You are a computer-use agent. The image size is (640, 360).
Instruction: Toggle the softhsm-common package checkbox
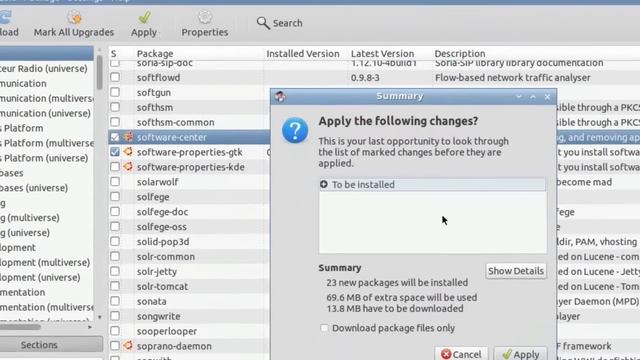[x=115, y=122]
